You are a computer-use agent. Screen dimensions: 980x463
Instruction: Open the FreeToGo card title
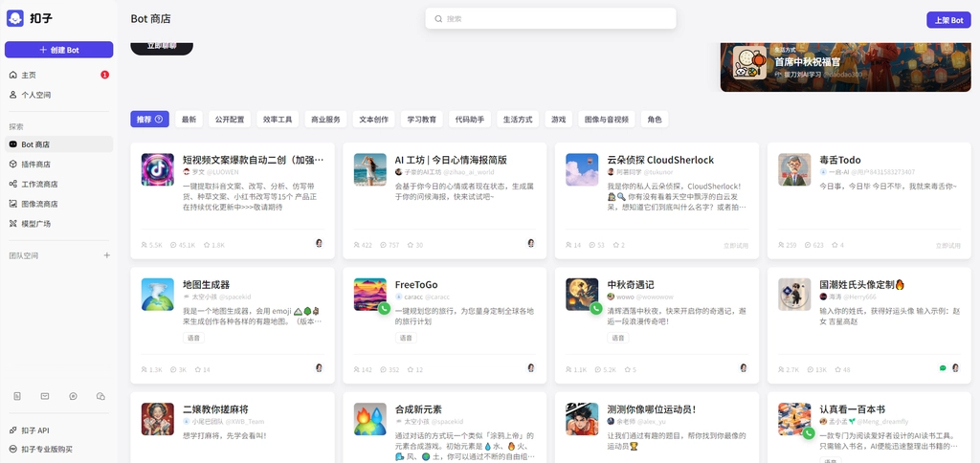pyautogui.click(x=416, y=285)
